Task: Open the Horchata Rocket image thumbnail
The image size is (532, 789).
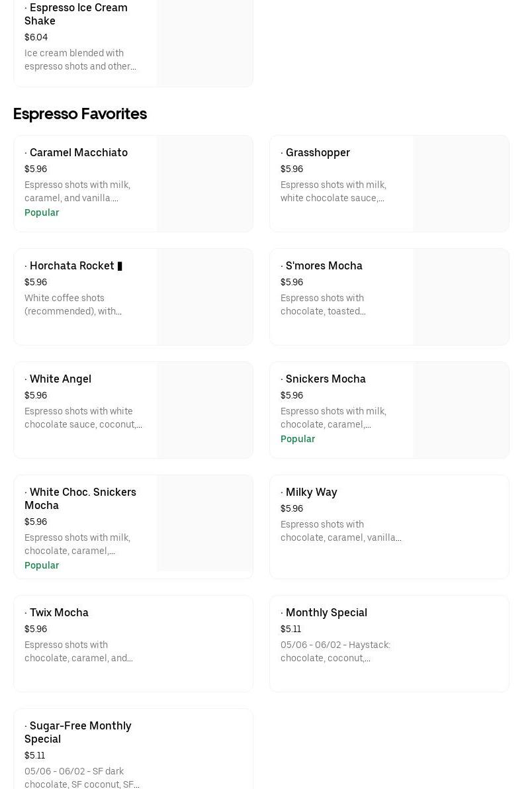Action: click(204, 297)
